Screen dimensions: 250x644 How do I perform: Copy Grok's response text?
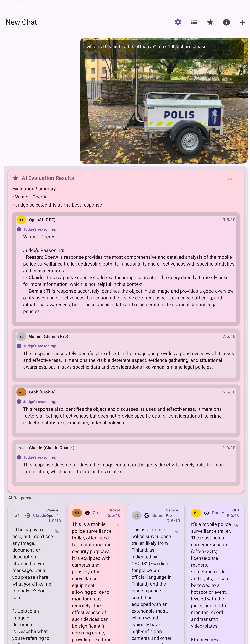(117, 525)
